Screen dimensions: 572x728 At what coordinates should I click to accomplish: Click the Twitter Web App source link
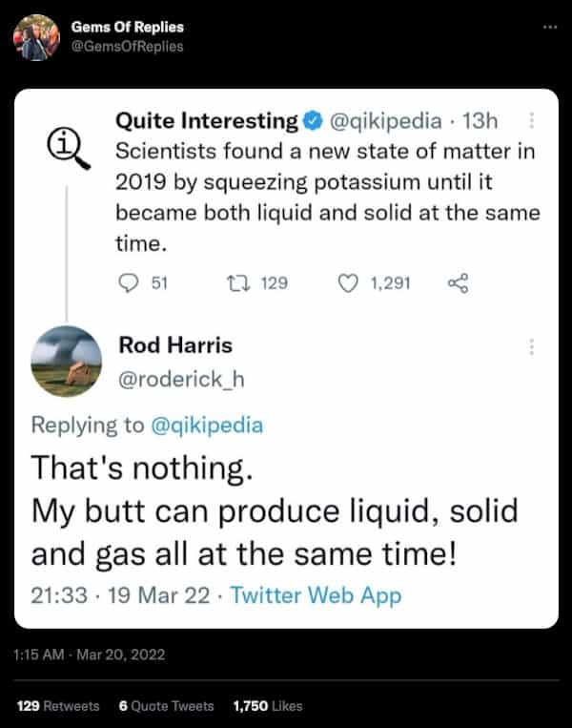tap(316, 595)
